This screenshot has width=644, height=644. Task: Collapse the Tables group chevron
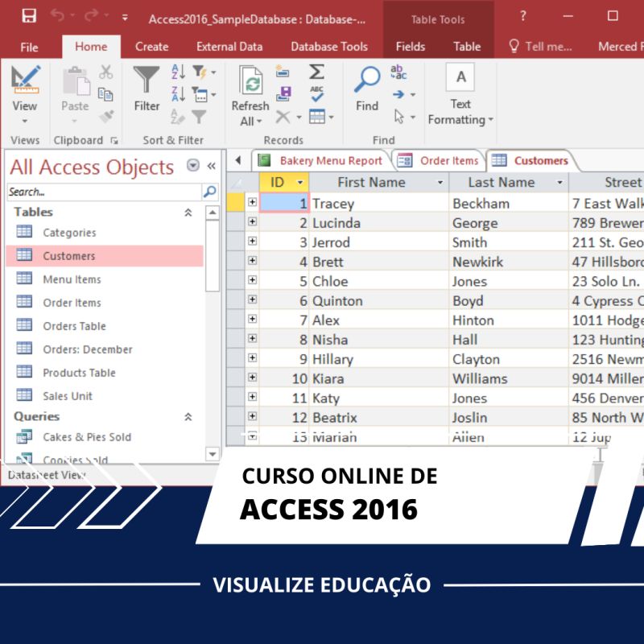click(188, 213)
